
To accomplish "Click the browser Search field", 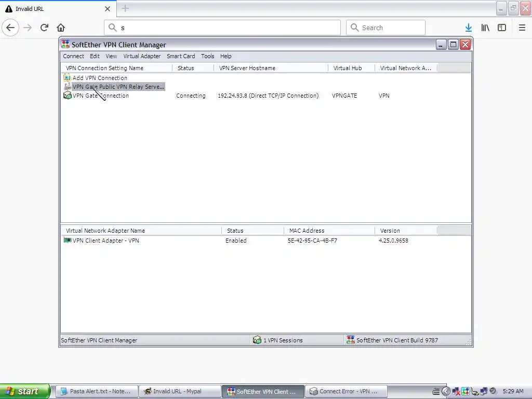I will pyautogui.click(x=385, y=28).
